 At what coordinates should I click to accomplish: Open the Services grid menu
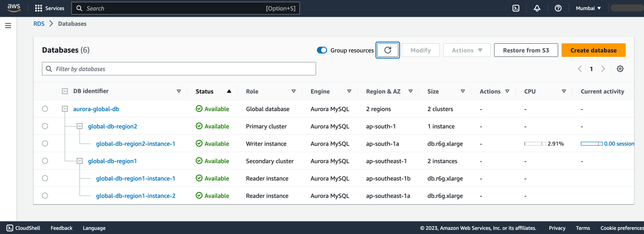pyautogui.click(x=50, y=8)
